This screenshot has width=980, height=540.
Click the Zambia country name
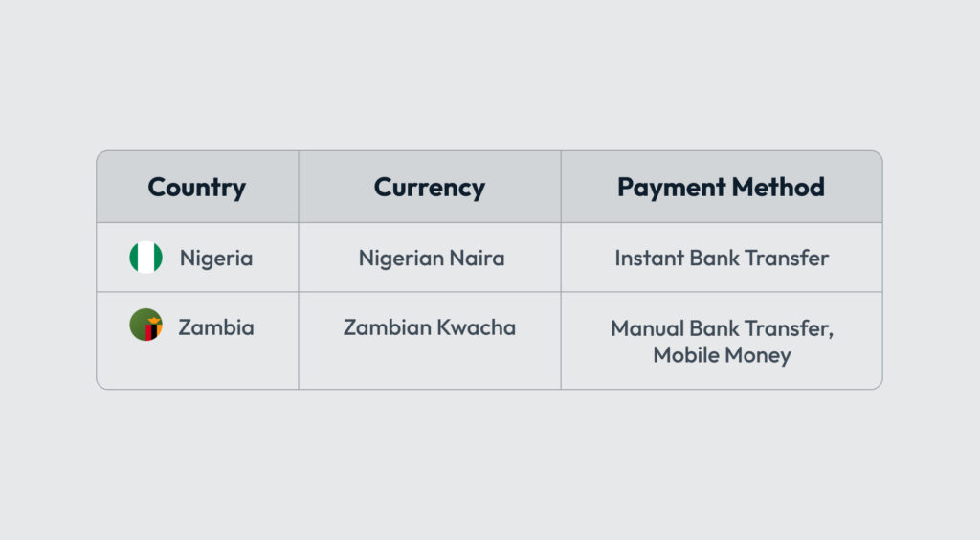tap(216, 327)
